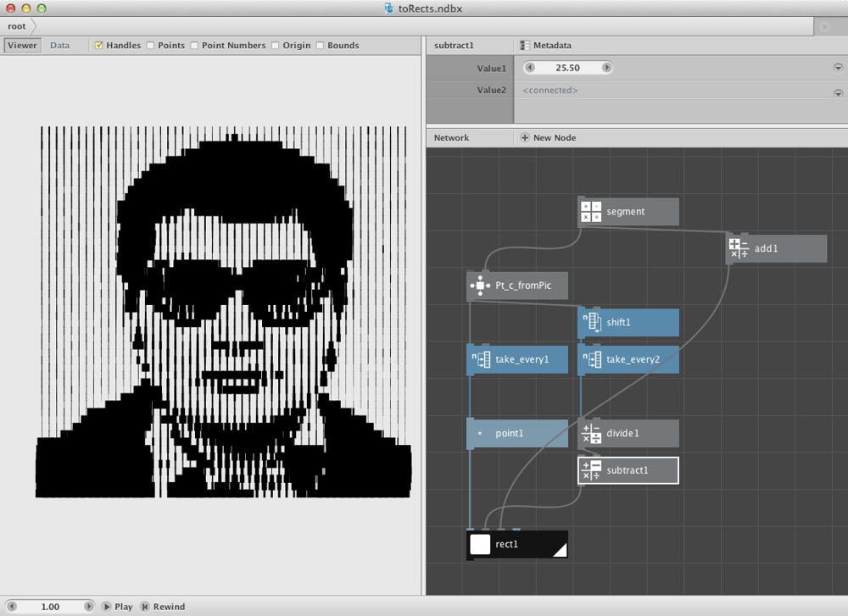Viewport: 848px width, 616px height.
Task: Click the portrait rendering in the viewer
Action: tap(223, 312)
